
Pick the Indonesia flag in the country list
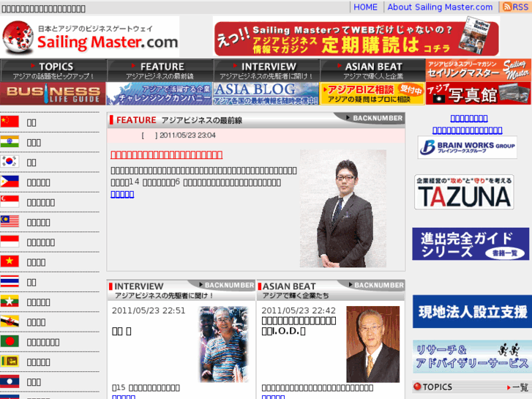point(10,242)
